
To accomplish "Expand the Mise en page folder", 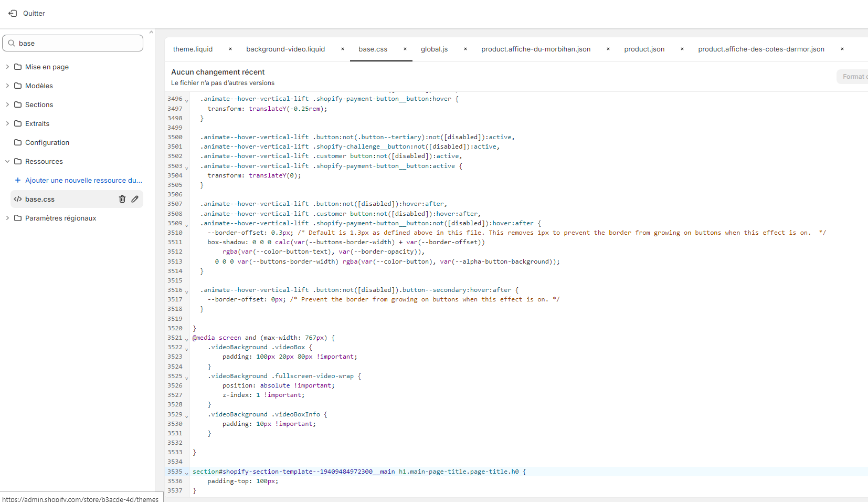I will tap(7, 67).
